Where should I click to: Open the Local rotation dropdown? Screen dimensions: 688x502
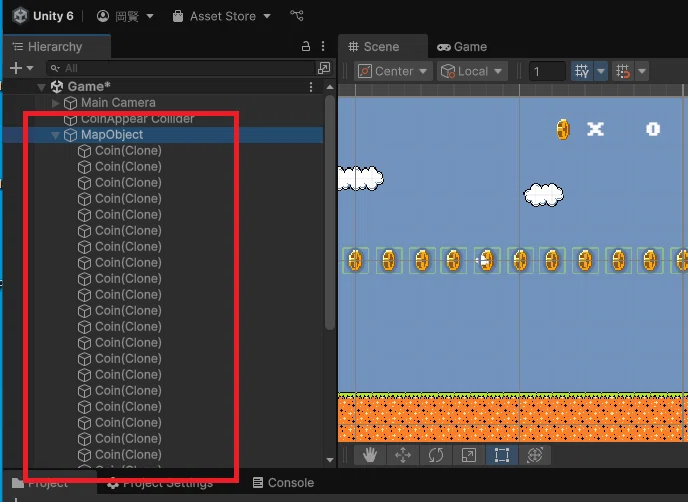pyautogui.click(x=472, y=71)
